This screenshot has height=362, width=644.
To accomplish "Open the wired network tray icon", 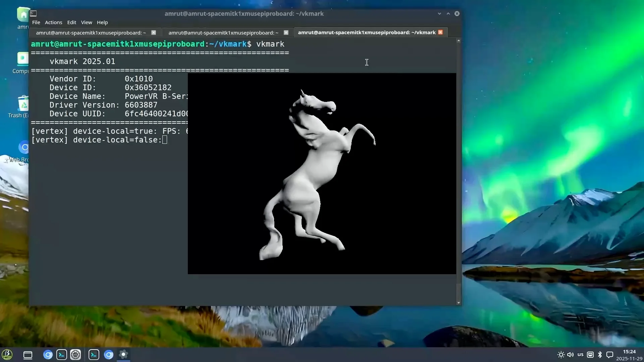I will pos(590,355).
